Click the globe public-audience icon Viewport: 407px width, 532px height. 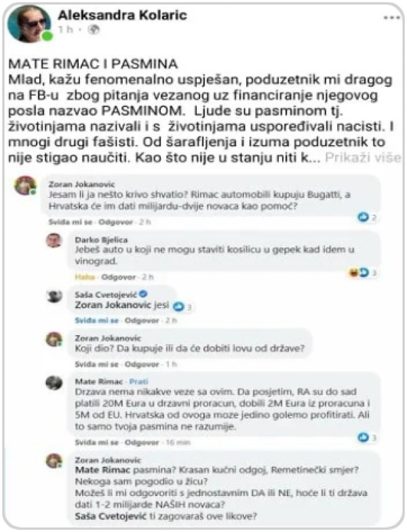click(x=94, y=30)
